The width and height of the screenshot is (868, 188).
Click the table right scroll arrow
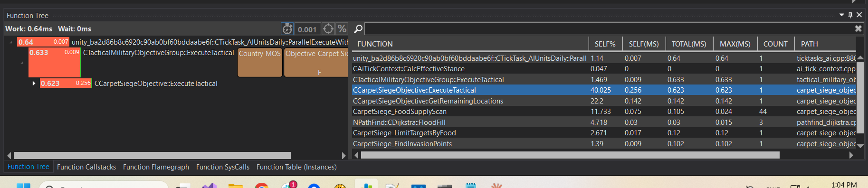[x=851, y=155]
